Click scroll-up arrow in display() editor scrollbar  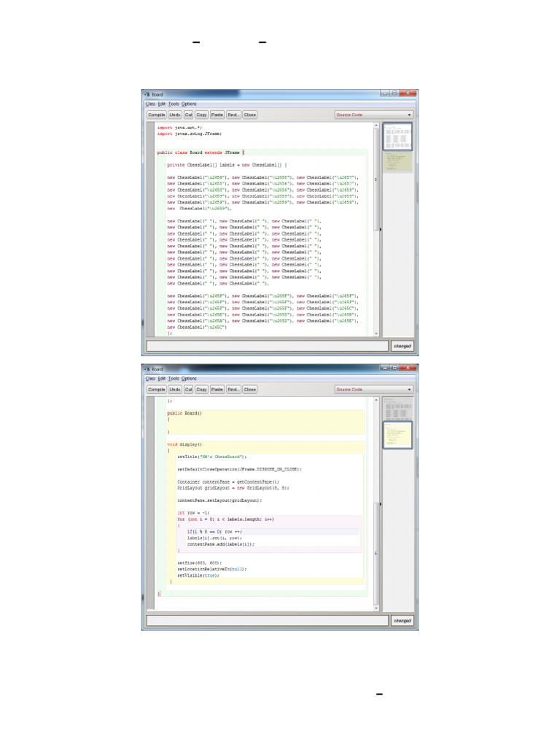click(x=376, y=400)
